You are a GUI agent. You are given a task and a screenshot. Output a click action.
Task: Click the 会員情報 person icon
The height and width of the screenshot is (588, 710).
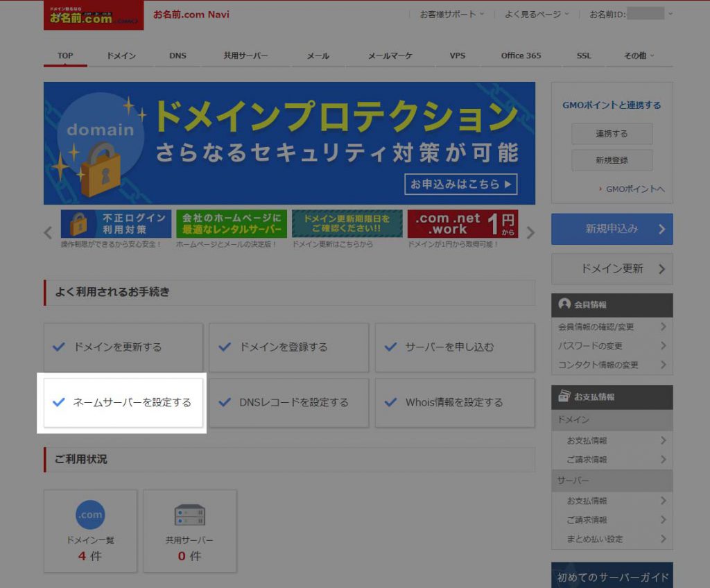click(x=564, y=304)
